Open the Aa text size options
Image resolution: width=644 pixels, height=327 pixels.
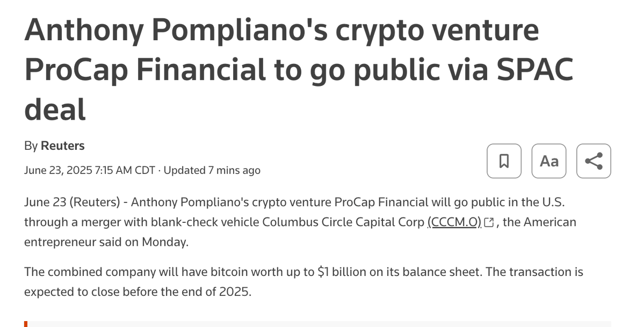[549, 161]
